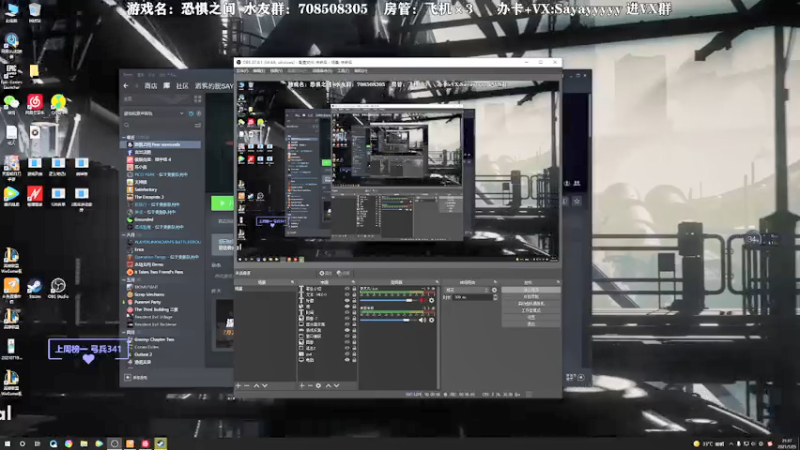Toggle lock on 显示器采集 source

[354, 324]
